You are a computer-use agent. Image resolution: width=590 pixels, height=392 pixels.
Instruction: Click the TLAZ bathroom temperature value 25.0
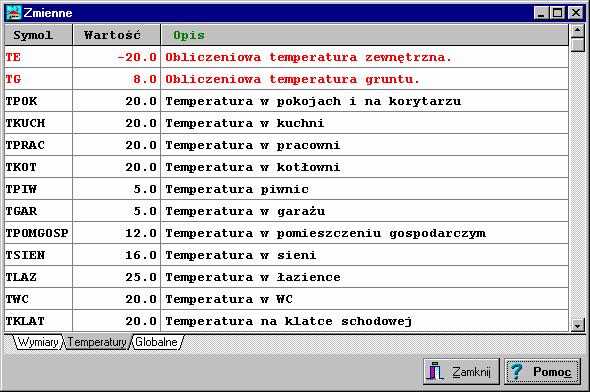(116, 277)
